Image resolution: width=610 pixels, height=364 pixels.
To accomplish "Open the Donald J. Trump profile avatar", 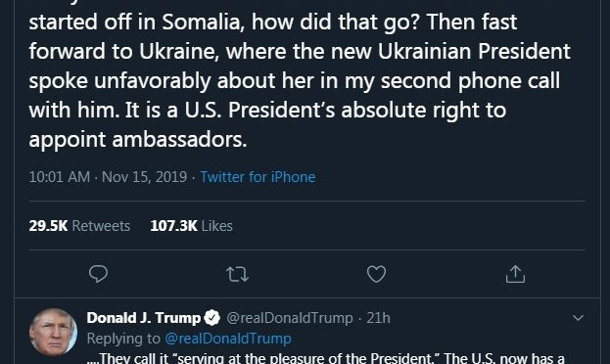I will click(53, 332).
